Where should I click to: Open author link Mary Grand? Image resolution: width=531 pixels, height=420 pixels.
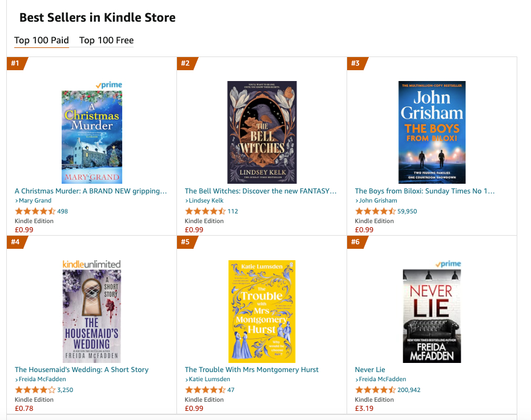[35, 201]
